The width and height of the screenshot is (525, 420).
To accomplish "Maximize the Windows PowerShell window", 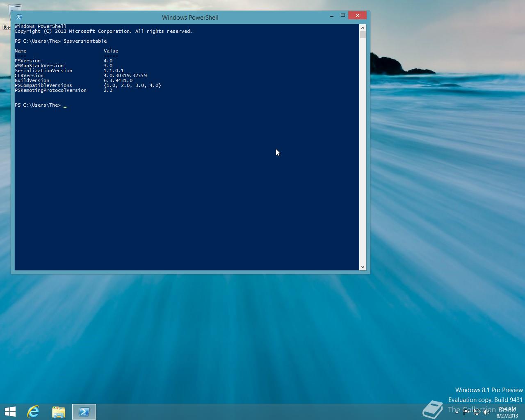I will (x=343, y=16).
